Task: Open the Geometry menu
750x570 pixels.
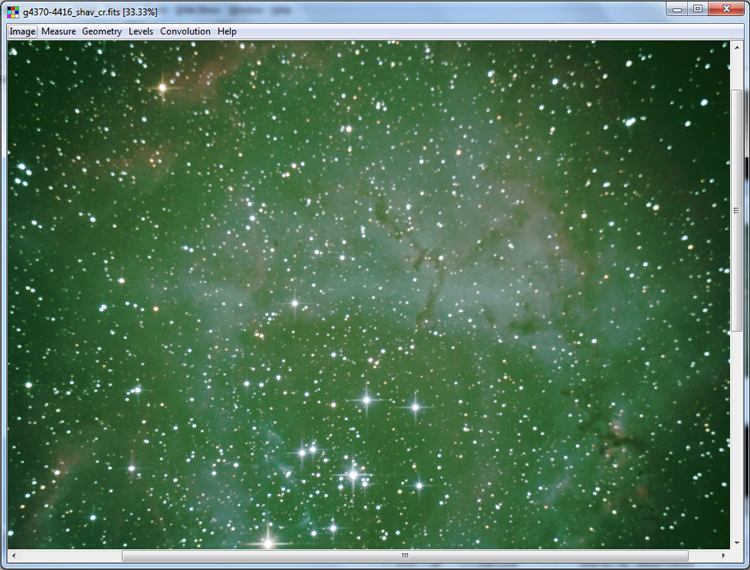Action: tap(101, 32)
